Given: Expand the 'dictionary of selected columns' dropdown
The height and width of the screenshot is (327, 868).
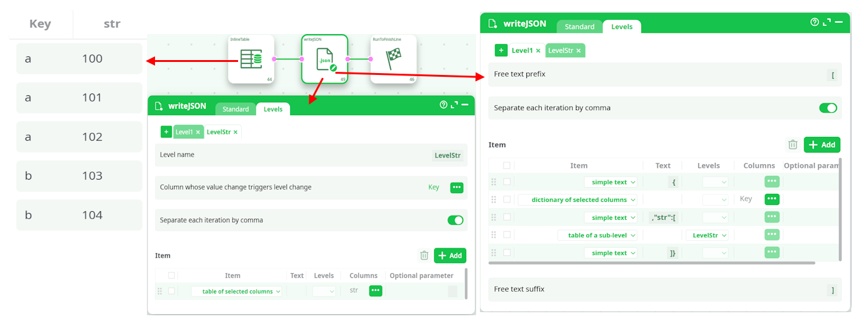Looking at the screenshot, I should [x=578, y=200].
